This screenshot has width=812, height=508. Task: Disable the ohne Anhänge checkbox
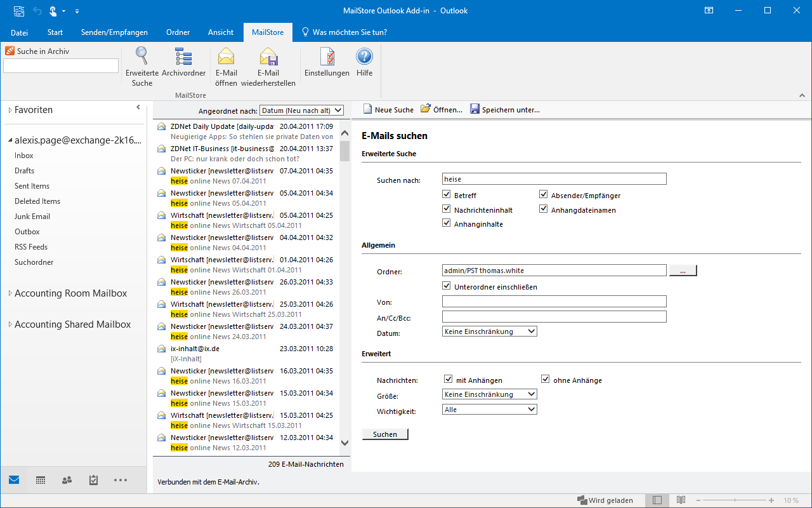(545, 380)
